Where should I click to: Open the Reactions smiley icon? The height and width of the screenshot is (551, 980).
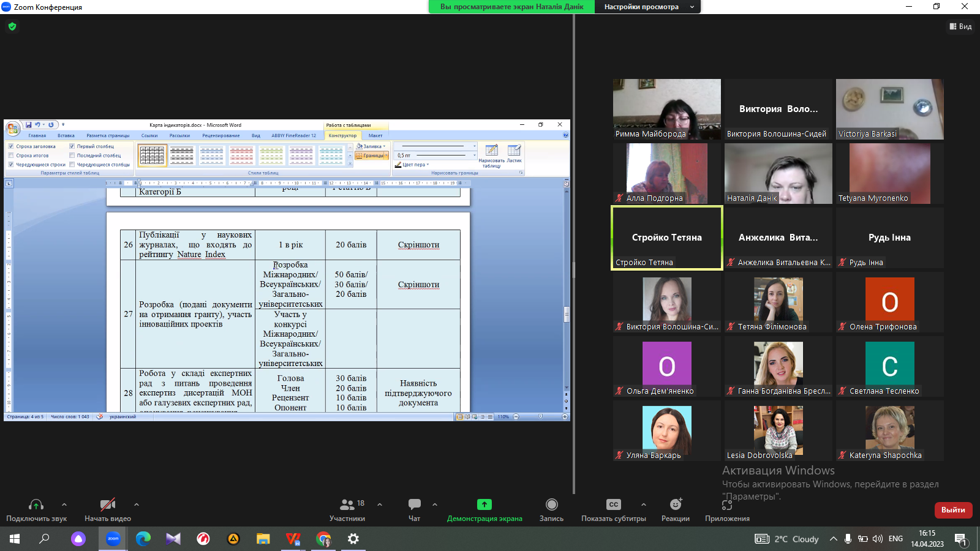click(676, 504)
